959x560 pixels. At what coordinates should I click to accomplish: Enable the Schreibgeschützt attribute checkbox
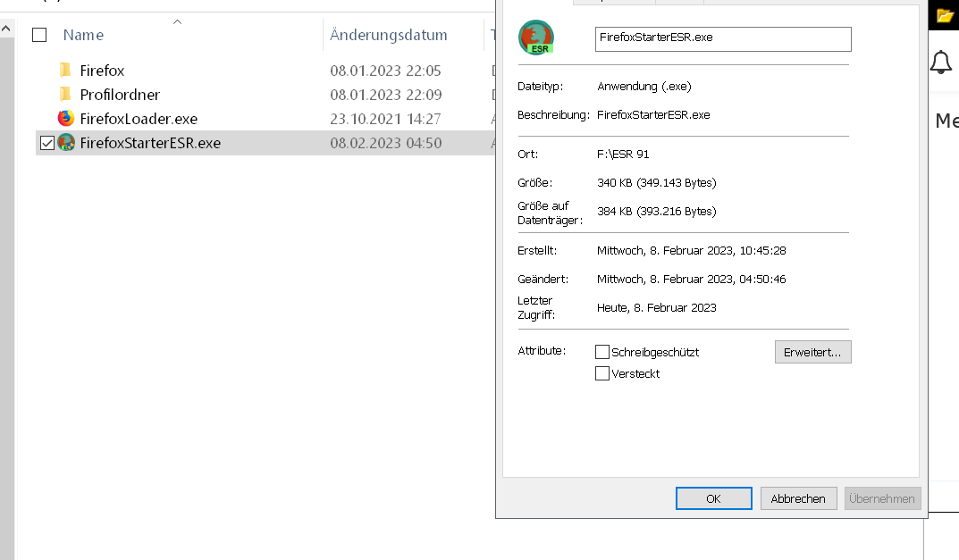click(602, 352)
